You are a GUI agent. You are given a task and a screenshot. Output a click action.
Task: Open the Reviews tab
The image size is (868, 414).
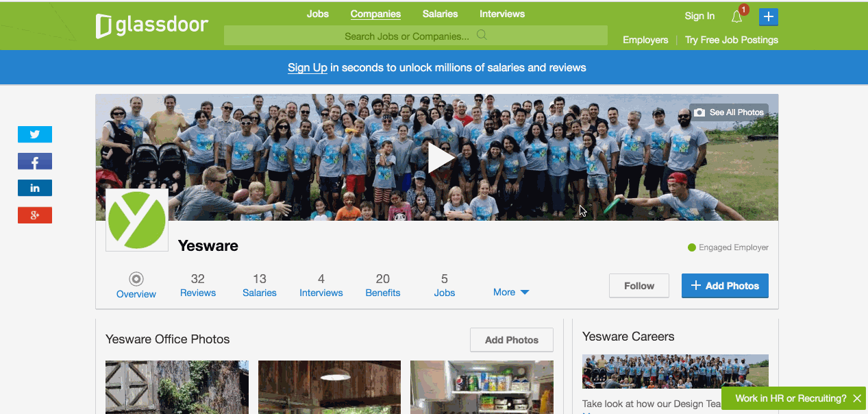tap(198, 285)
